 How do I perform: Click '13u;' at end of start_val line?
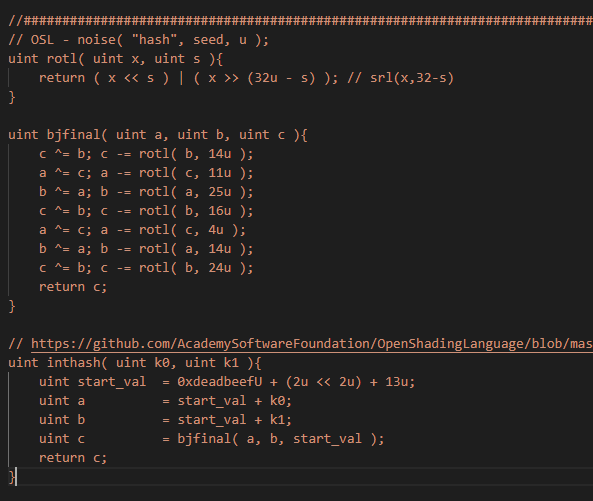click(x=400, y=382)
